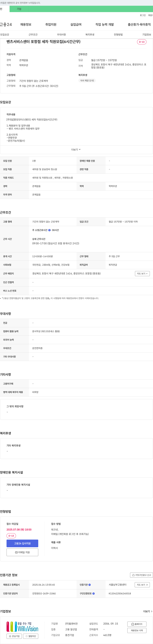
Task: Select founding date 2006. 09. 15
Action: (x=110, y=623)
